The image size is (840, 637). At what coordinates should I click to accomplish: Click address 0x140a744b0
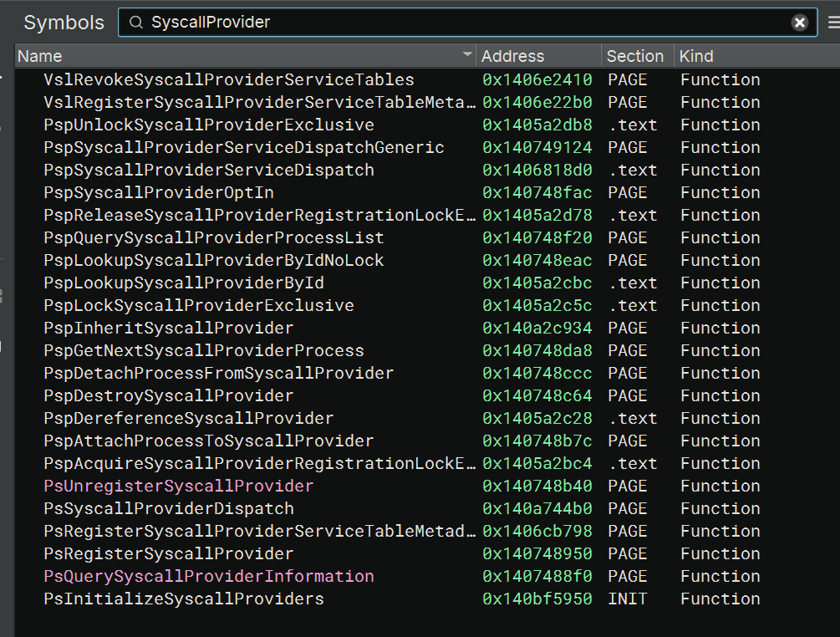pos(537,508)
